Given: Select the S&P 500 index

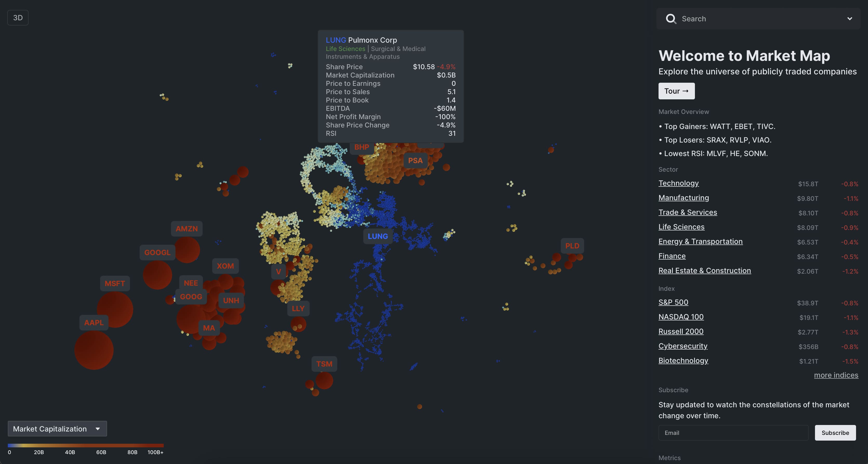Looking at the screenshot, I should tap(673, 302).
